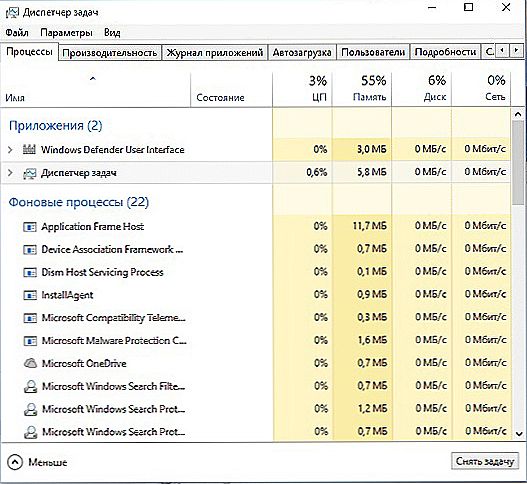Image resolution: width=527 pixels, height=484 pixels.
Task: Select the Приложения (2) group header
Action: 55,126
